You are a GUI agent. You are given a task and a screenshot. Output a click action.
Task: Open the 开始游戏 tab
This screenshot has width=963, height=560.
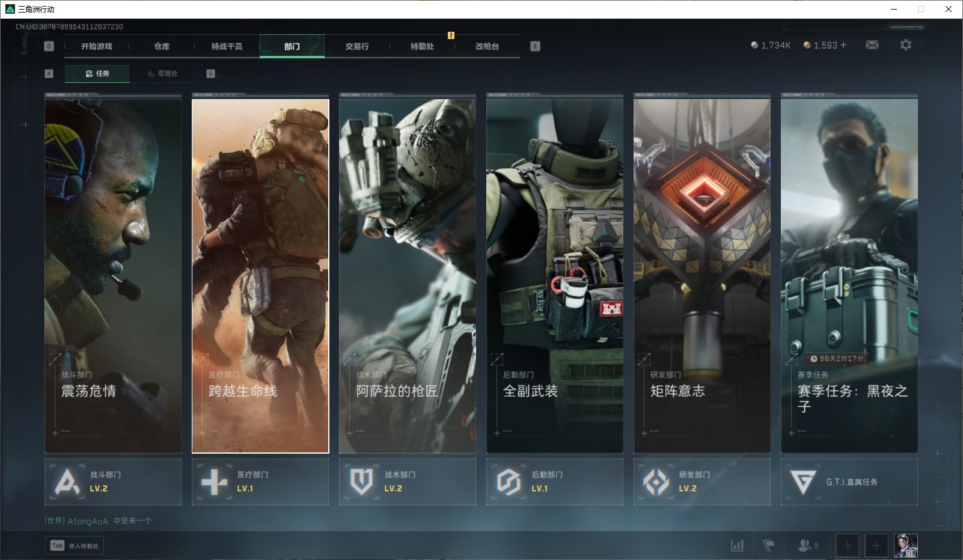tap(97, 46)
